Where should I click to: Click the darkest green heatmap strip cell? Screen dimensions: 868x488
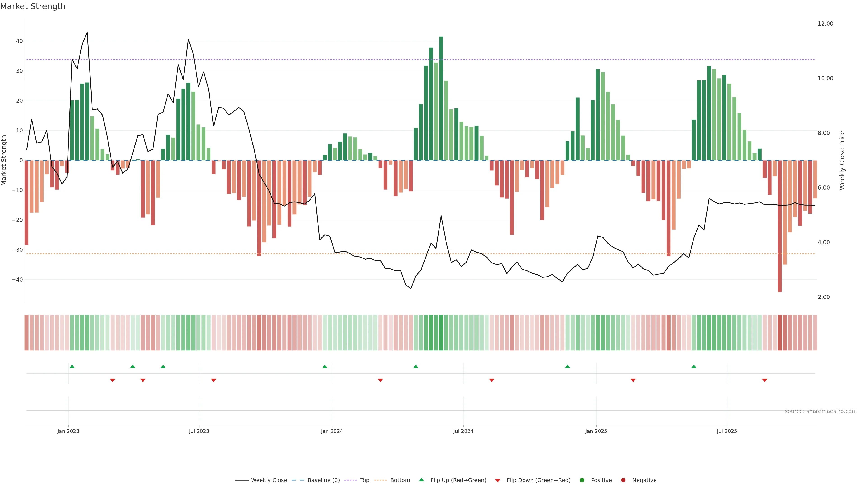(x=441, y=333)
